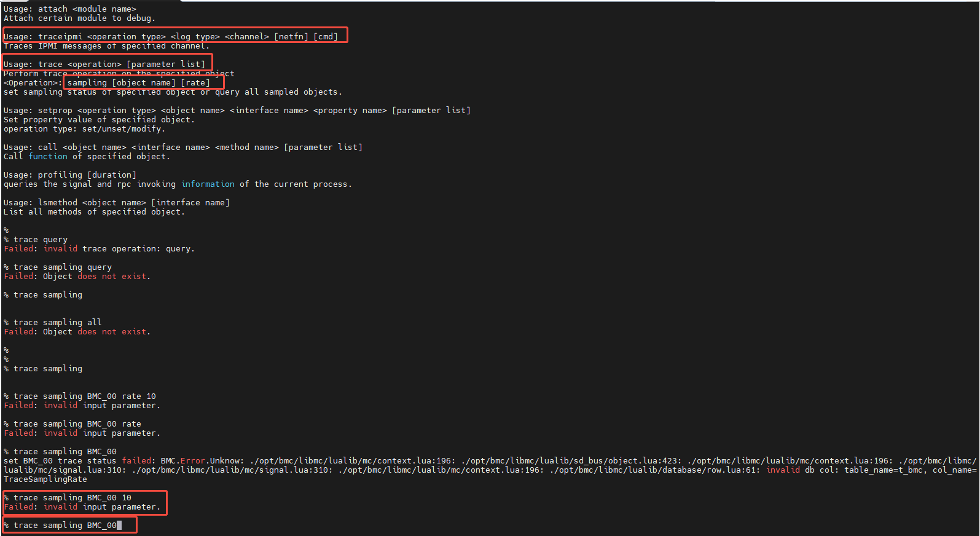Click the "Usage: attach <module name>" line
The width and height of the screenshot is (980, 536).
coord(70,9)
